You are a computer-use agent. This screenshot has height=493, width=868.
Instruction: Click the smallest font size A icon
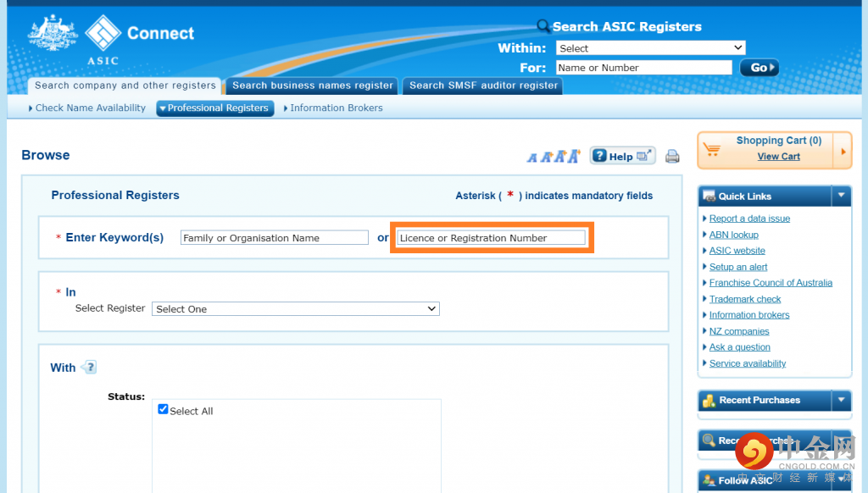(x=532, y=158)
